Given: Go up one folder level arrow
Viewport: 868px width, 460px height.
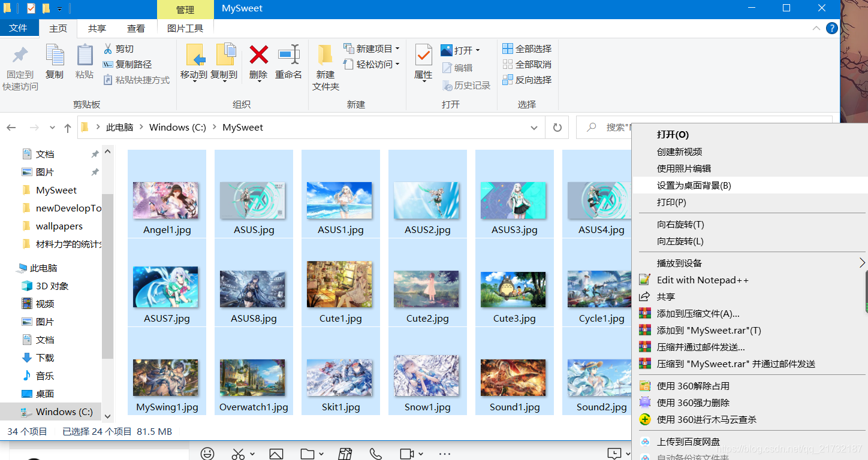Looking at the screenshot, I should coord(68,128).
